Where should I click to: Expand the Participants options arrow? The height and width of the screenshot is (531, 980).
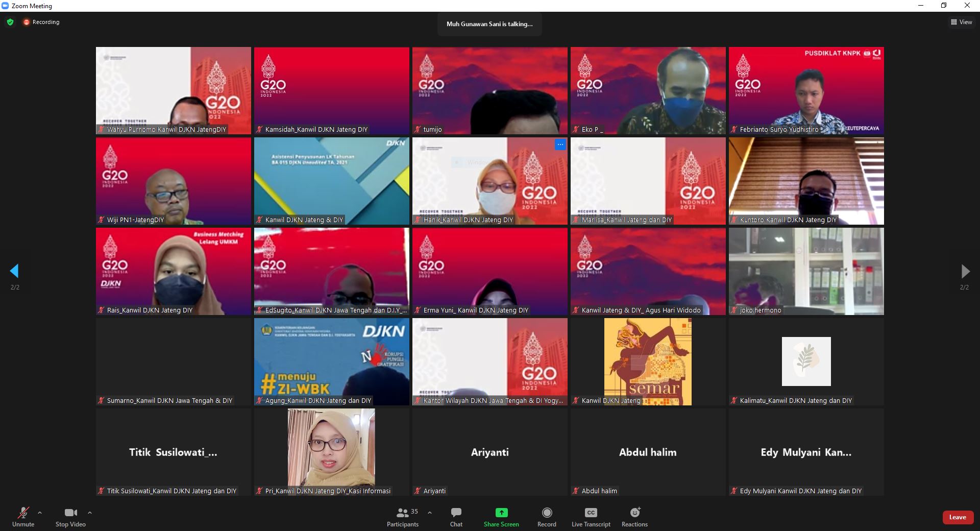tap(430, 512)
